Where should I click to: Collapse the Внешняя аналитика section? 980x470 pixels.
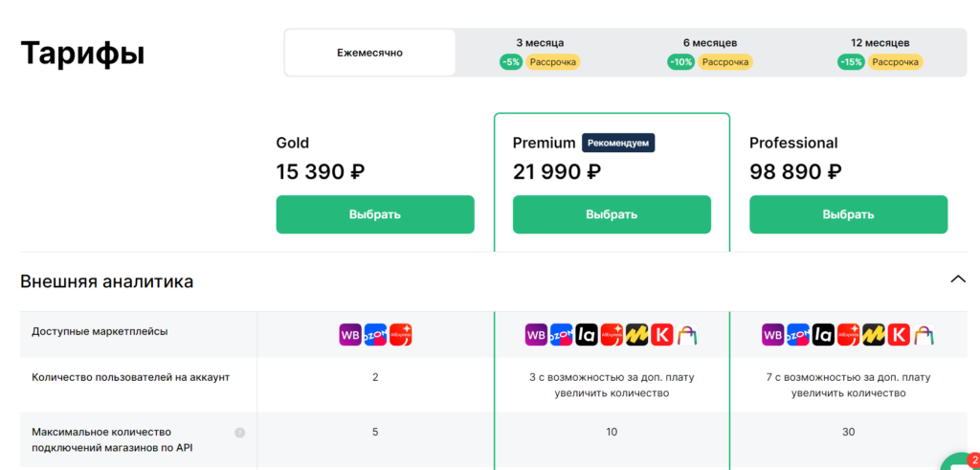[x=957, y=280]
